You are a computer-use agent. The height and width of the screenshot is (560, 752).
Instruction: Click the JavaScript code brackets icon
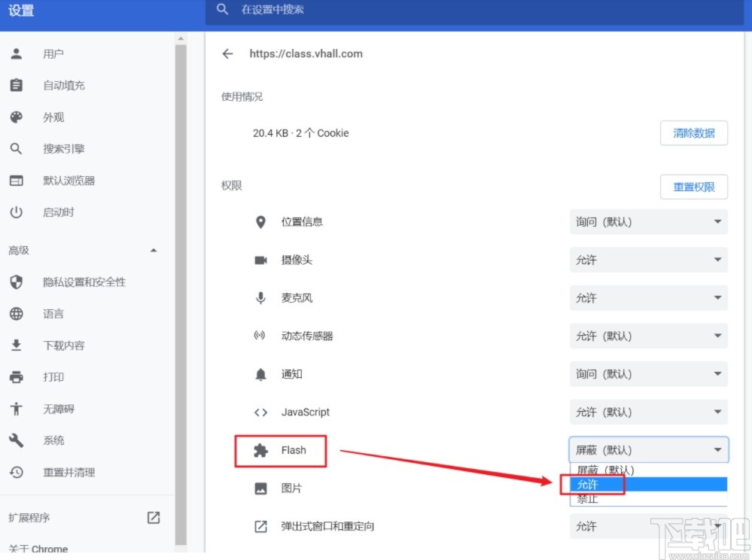(x=260, y=412)
